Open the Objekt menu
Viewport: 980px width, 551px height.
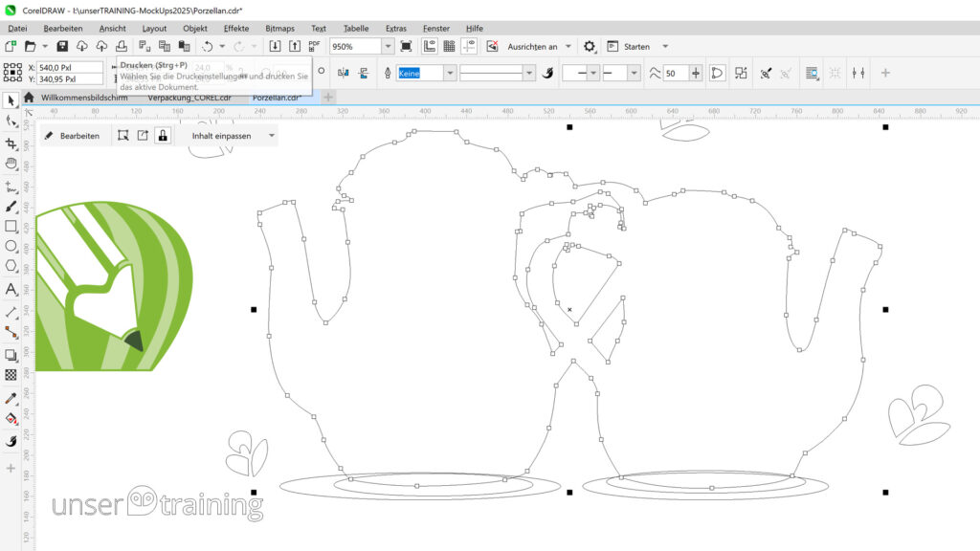click(x=195, y=28)
